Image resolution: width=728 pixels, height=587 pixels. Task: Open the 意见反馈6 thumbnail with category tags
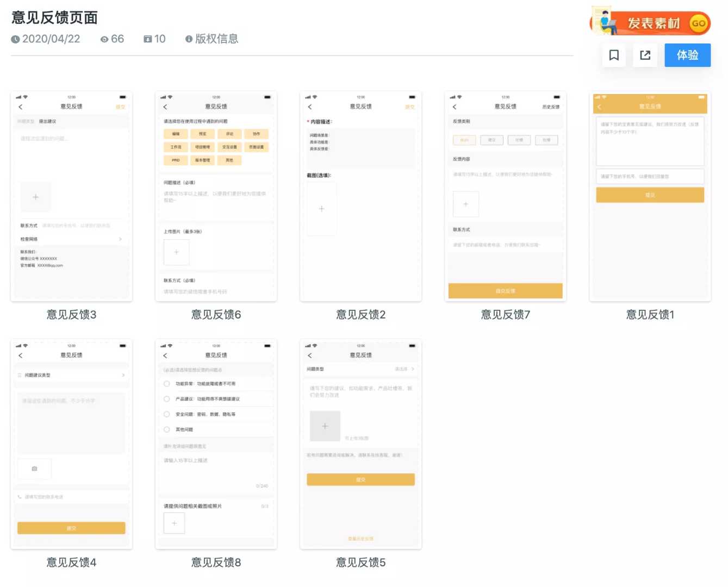click(x=216, y=196)
